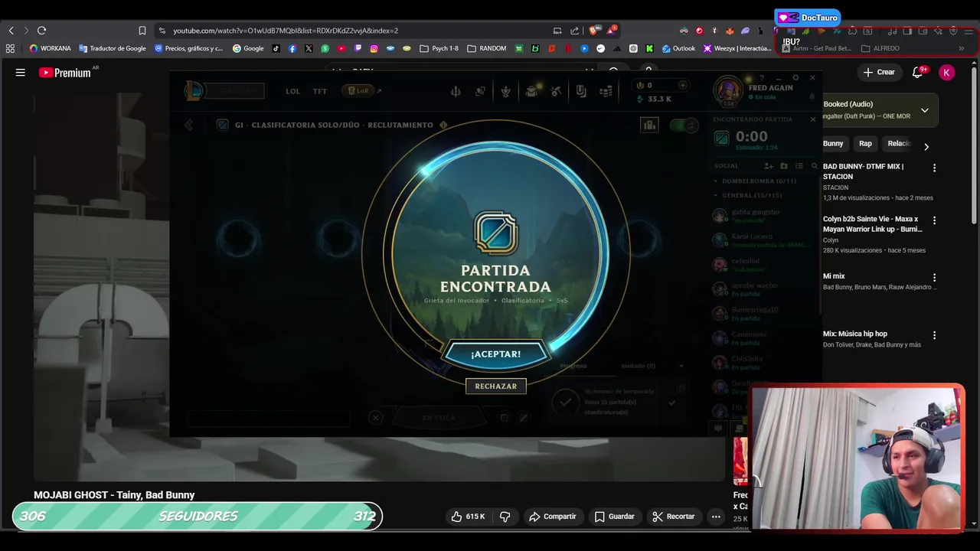Collapse the DOMBELBOMBA friends group
Viewport: 980px width, 551px height.
pyautogui.click(x=759, y=181)
